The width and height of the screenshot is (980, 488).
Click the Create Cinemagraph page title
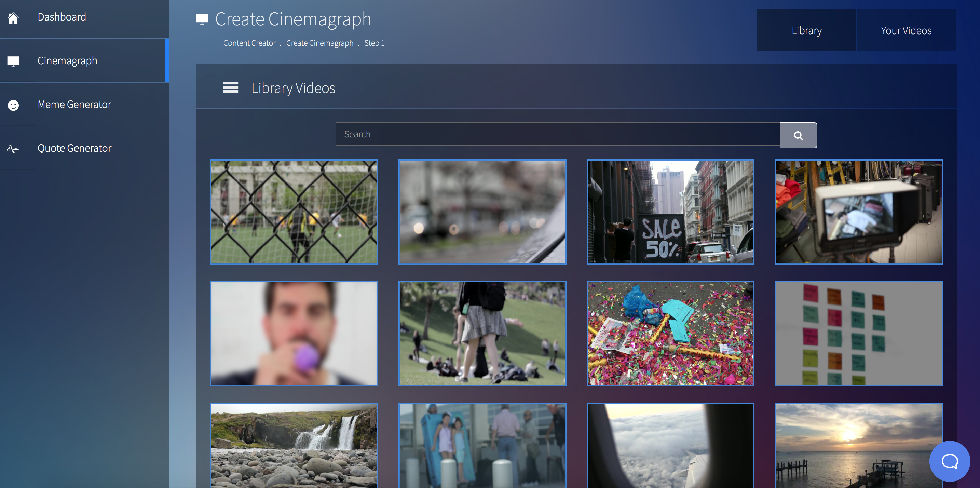tap(293, 19)
